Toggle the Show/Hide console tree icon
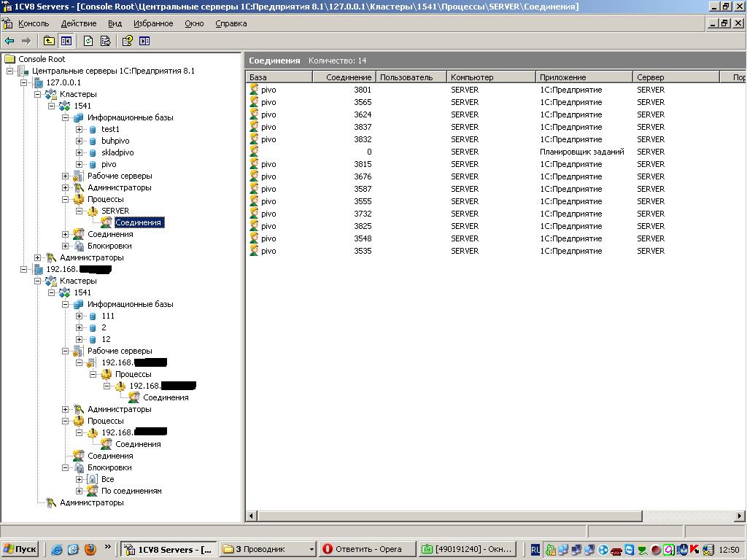Image resolution: width=747 pixels, height=560 pixels. click(x=66, y=41)
